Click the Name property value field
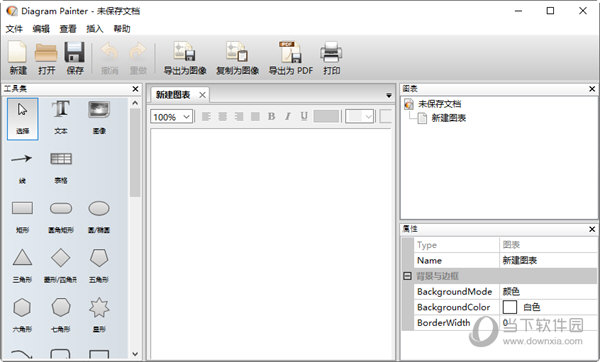 (548, 261)
